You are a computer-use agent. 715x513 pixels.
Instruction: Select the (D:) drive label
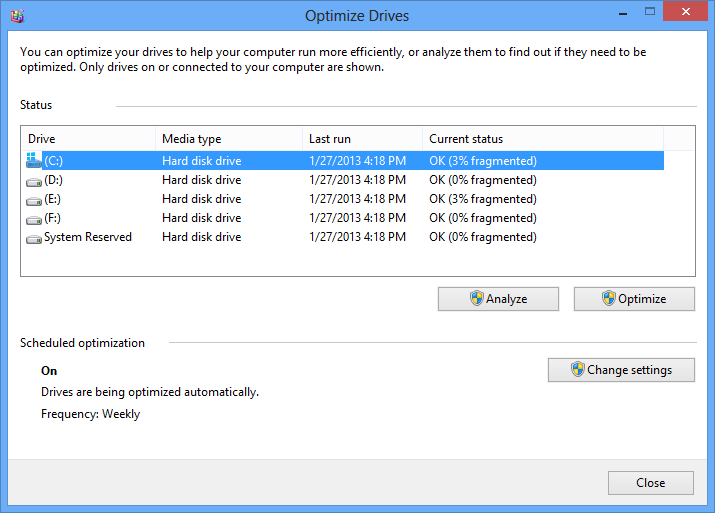53,180
